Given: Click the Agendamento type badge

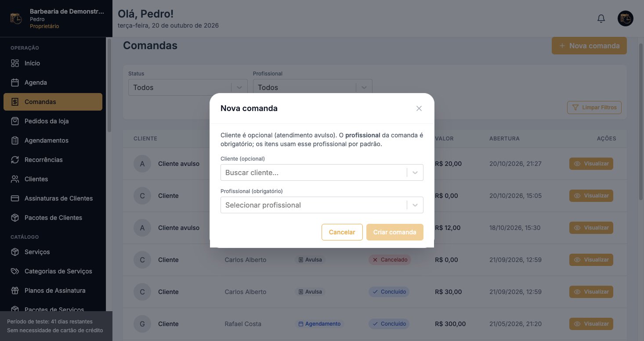Looking at the screenshot, I should [319, 324].
